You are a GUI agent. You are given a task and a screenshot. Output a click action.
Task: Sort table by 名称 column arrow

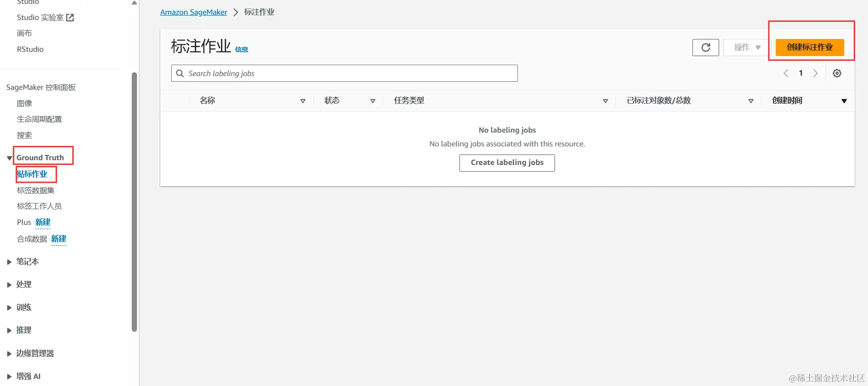coord(303,101)
